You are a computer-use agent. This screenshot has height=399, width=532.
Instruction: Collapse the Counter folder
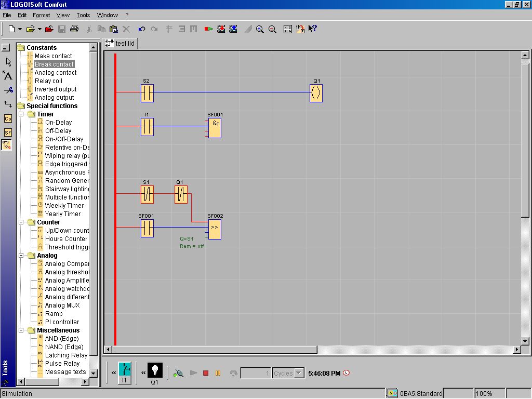pyautogui.click(x=21, y=222)
